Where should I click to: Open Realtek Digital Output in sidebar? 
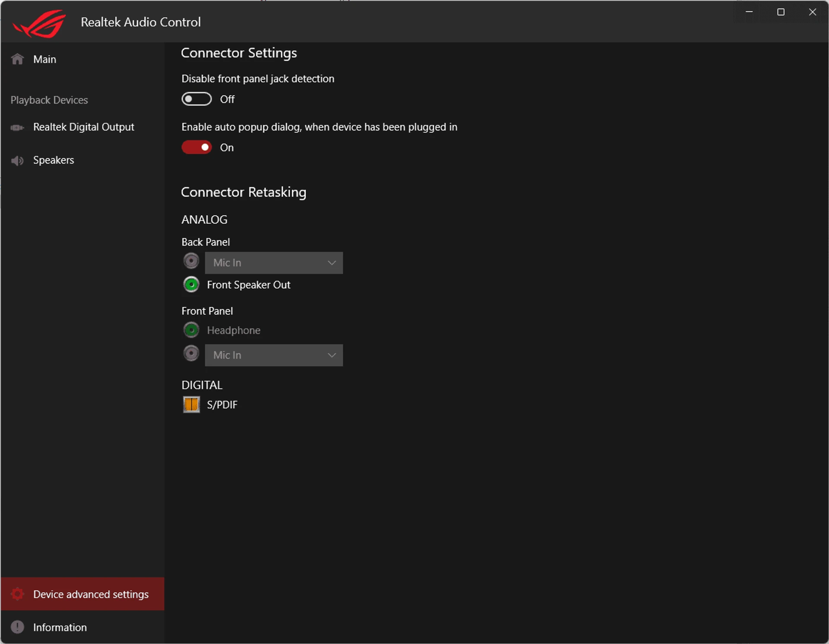[x=82, y=127]
